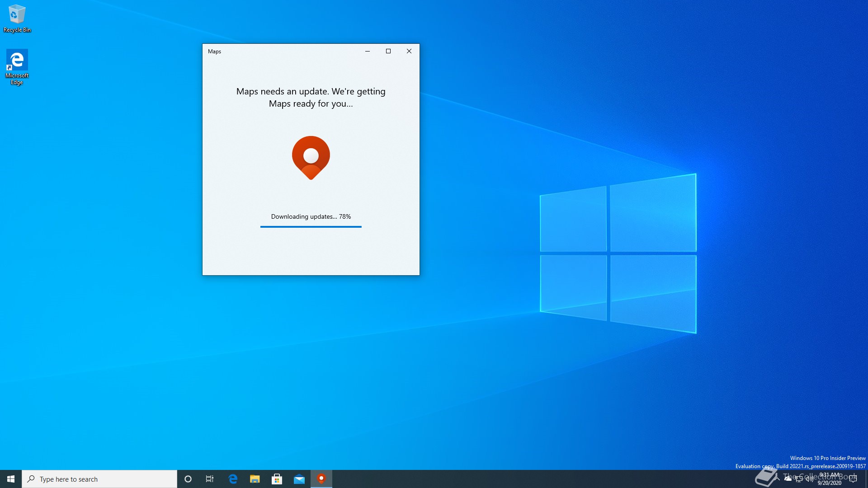Image resolution: width=868 pixels, height=488 pixels.
Task: Maximize the Maps window
Action: click(388, 52)
